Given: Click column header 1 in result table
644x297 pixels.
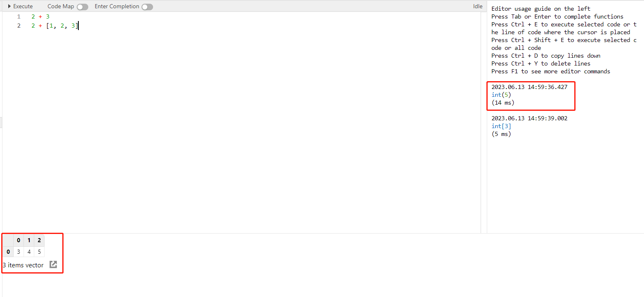Looking at the screenshot, I should click(29, 240).
